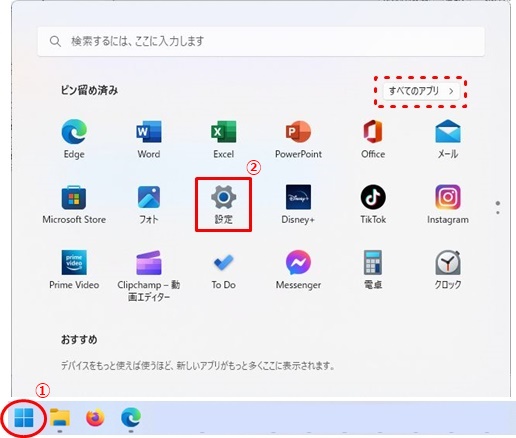This screenshot has width=516, height=438.
Task: Open the 電卓 (Calculator) app
Action: point(373,270)
